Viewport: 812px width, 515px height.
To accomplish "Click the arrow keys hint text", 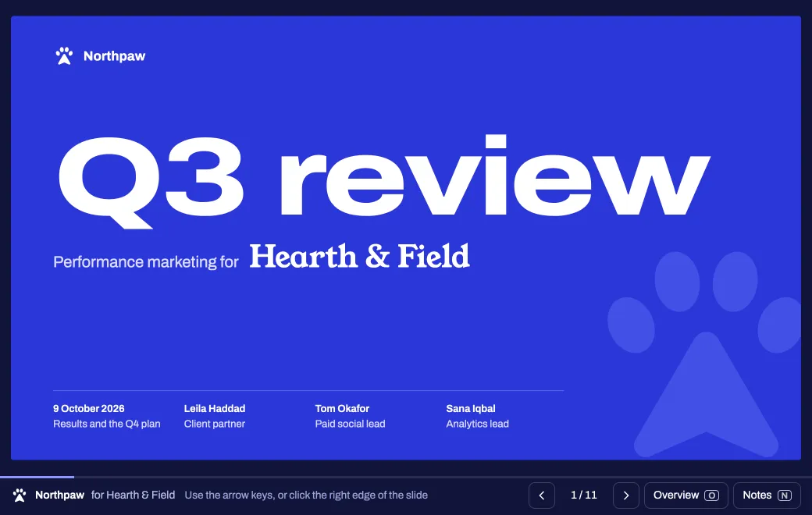I will (306, 495).
